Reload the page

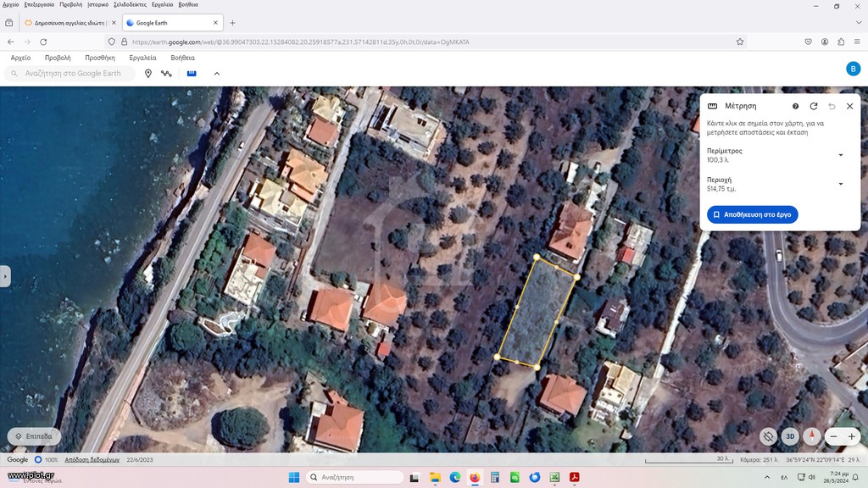pyautogui.click(x=43, y=42)
